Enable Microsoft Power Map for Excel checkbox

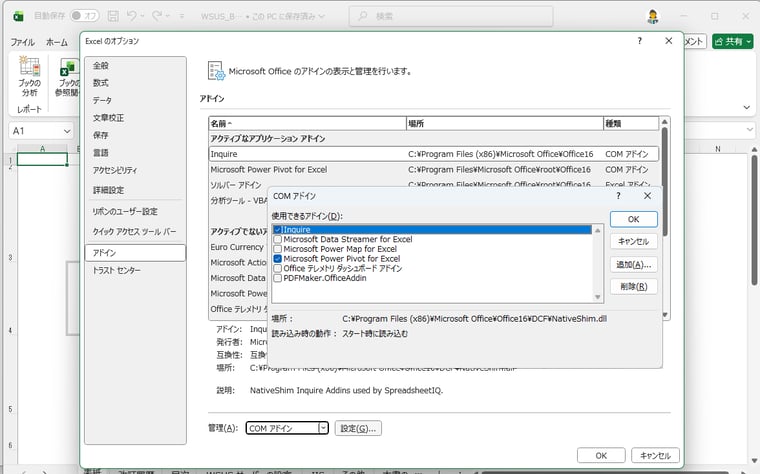(278, 249)
